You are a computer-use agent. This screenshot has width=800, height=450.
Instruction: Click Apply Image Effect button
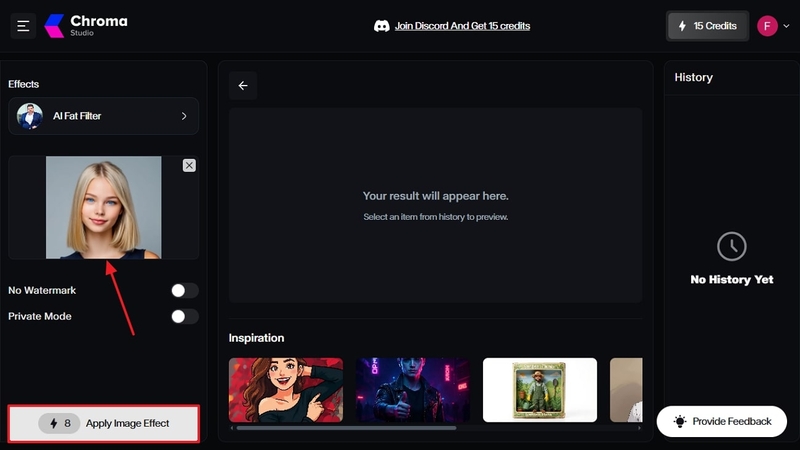click(x=104, y=423)
